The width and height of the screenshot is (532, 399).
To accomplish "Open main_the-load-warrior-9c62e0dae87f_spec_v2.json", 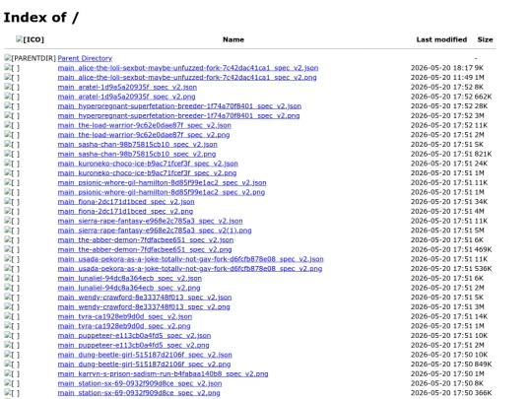I will click(x=144, y=125).
